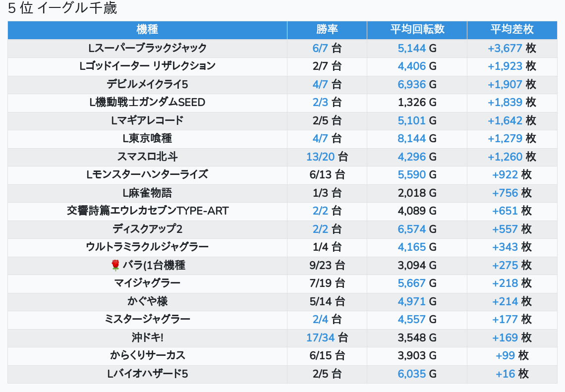This screenshot has width=565, height=392.
Task: Select the 6,035 G value
Action: click(x=417, y=374)
